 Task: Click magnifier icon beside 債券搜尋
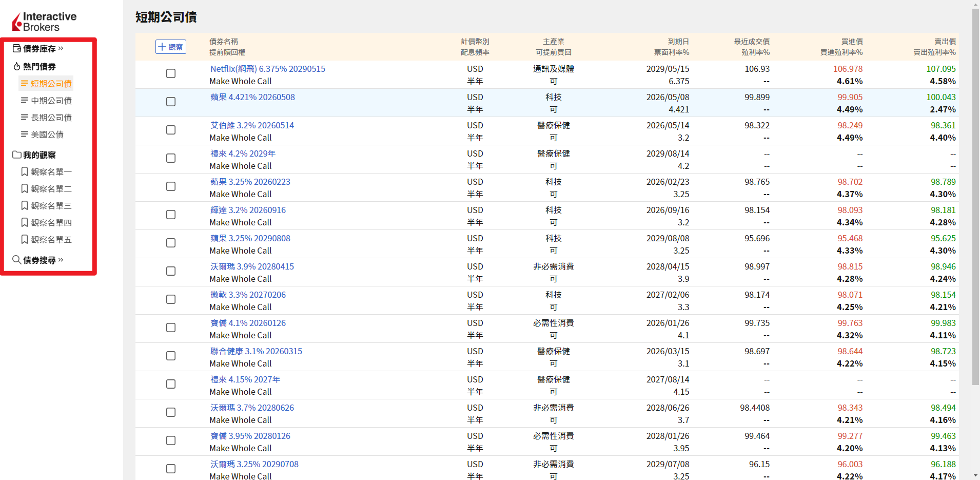point(17,259)
